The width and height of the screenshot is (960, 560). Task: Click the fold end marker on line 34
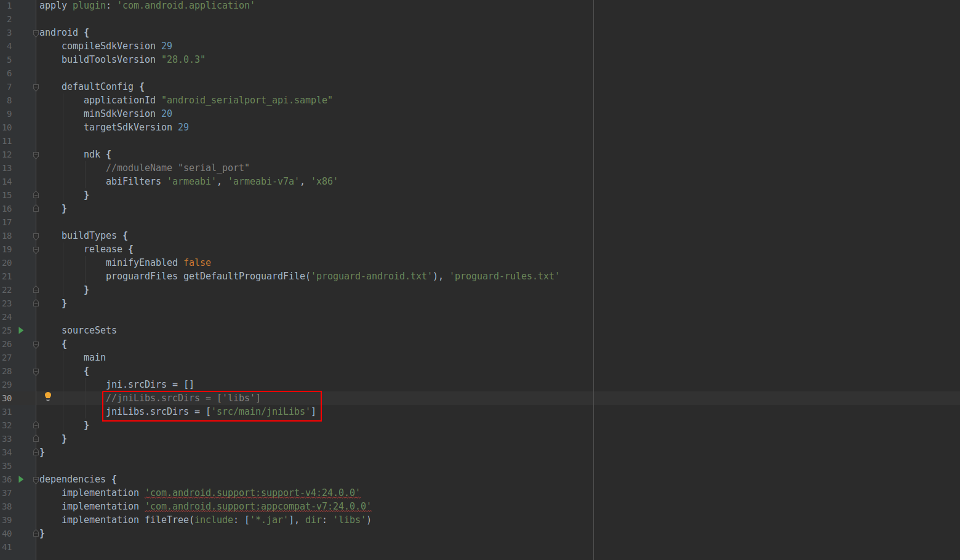(x=36, y=452)
